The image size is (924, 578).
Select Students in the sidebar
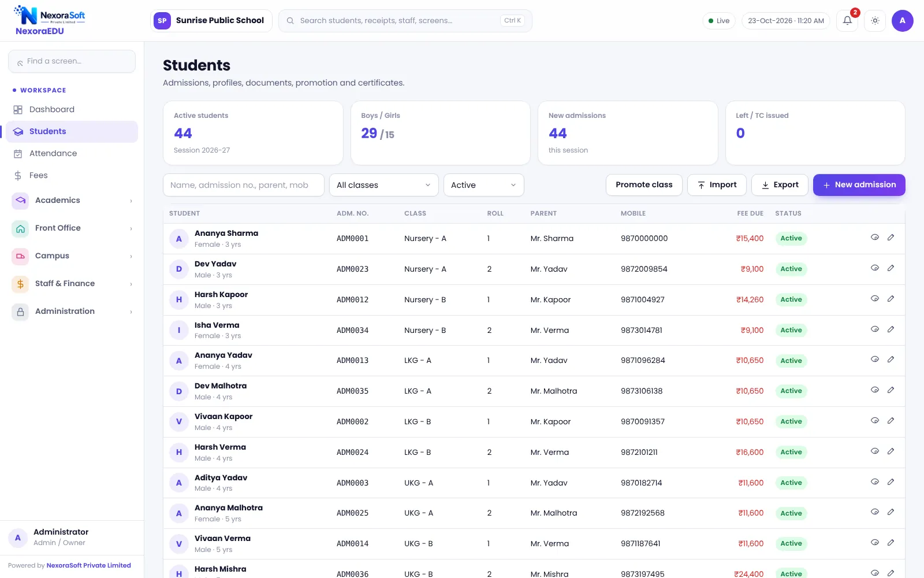coord(72,132)
